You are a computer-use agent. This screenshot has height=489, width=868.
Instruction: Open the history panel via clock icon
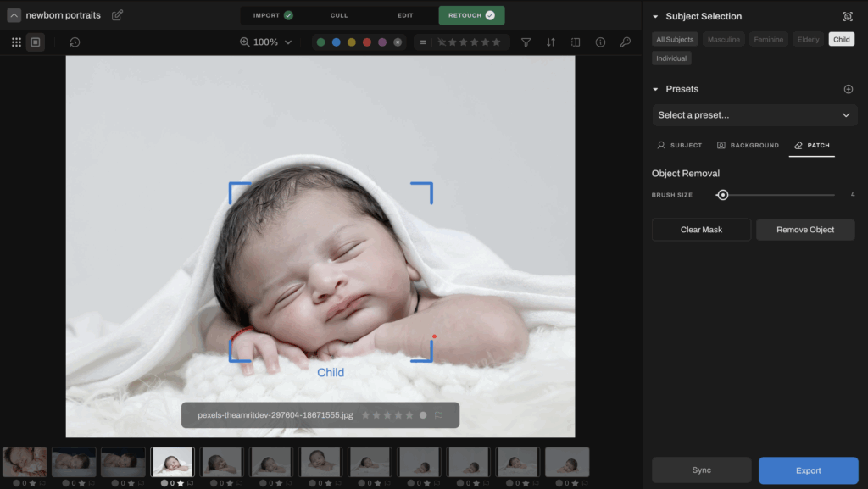[75, 42]
